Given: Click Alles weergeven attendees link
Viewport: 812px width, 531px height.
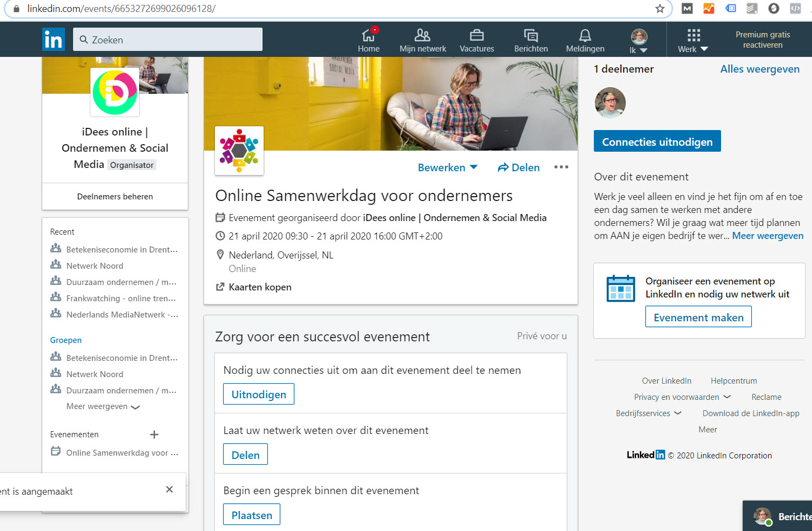Looking at the screenshot, I should [759, 69].
